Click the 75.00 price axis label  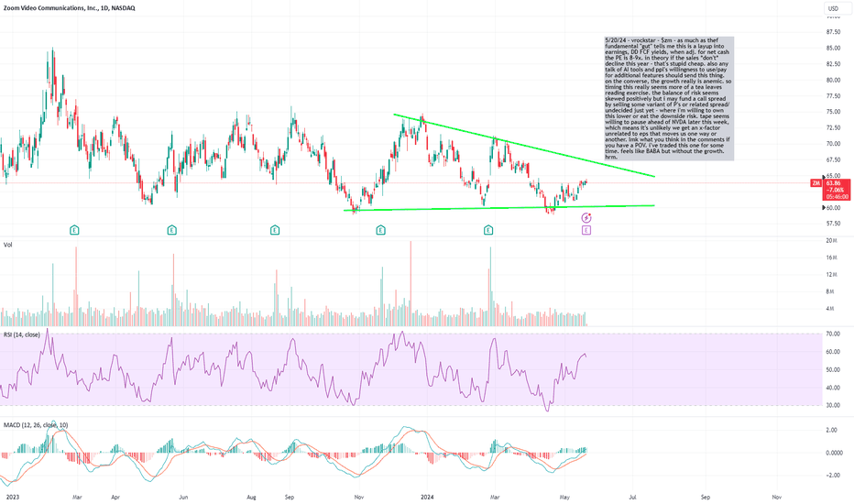click(x=833, y=112)
